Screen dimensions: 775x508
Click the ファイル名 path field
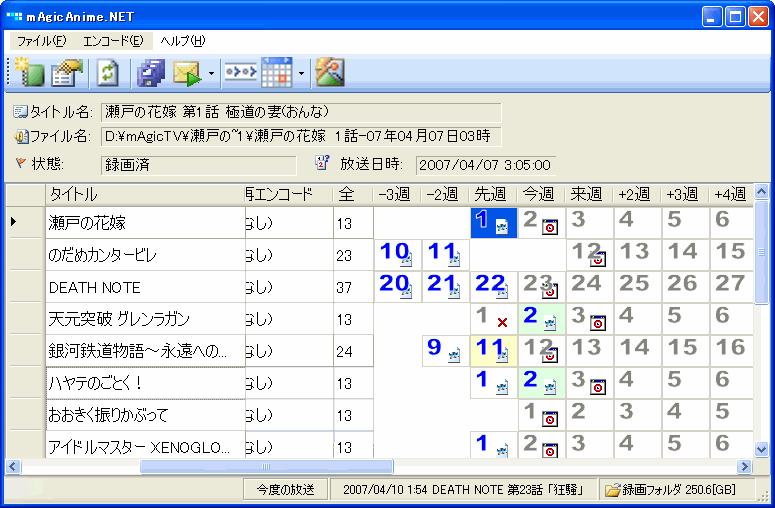click(x=301, y=136)
